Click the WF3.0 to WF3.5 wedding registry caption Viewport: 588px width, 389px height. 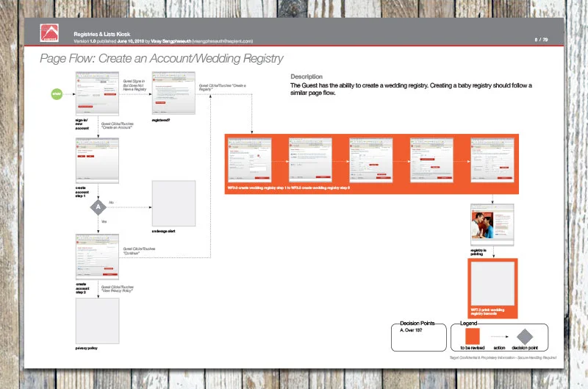click(x=289, y=188)
